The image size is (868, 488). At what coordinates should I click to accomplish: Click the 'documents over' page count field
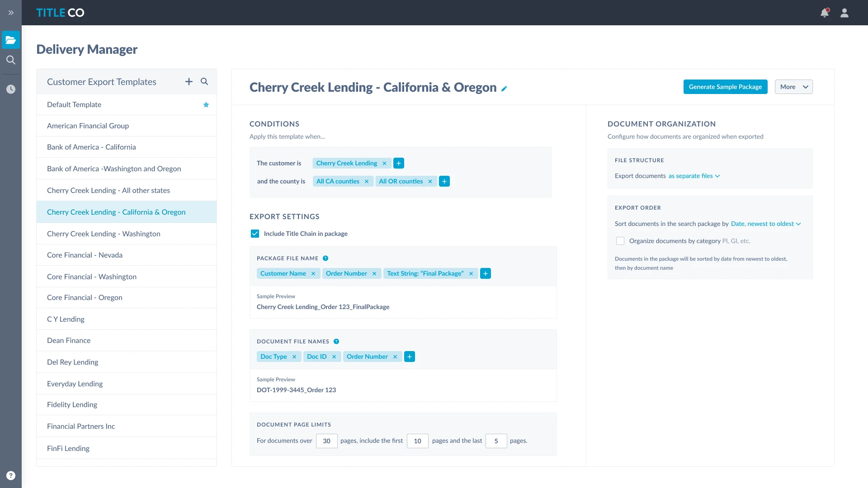(x=327, y=441)
